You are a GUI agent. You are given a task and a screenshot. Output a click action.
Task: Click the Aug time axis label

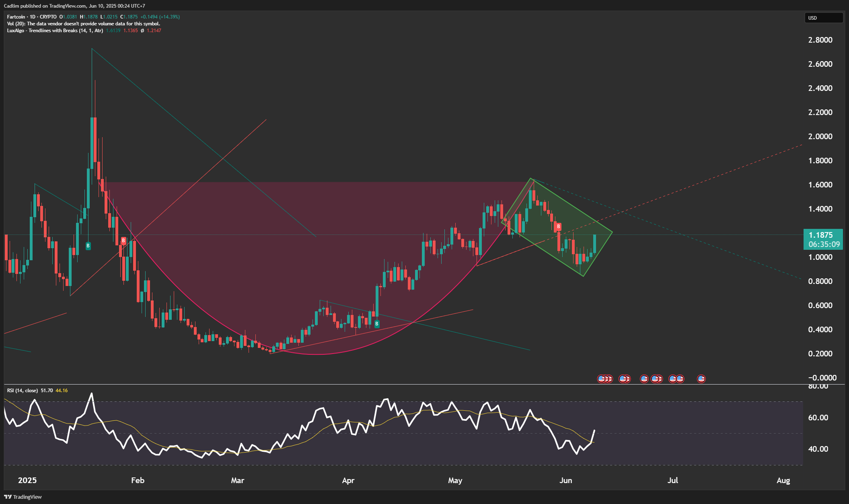[783, 480]
